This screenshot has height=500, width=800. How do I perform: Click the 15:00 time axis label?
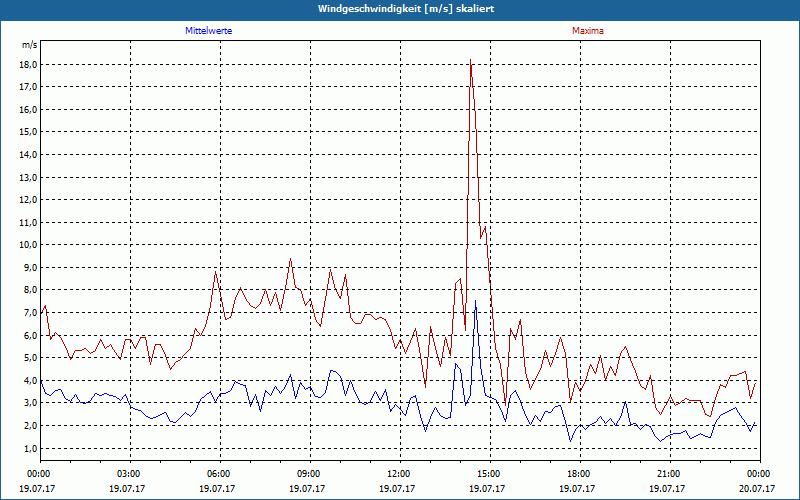(490, 474)
